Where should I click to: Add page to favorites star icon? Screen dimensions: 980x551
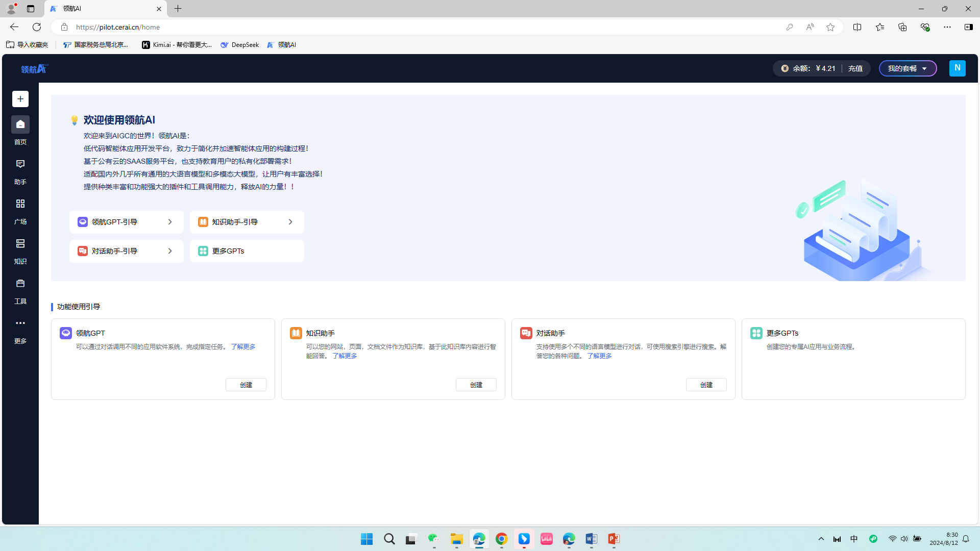click(x=830, y=27)
